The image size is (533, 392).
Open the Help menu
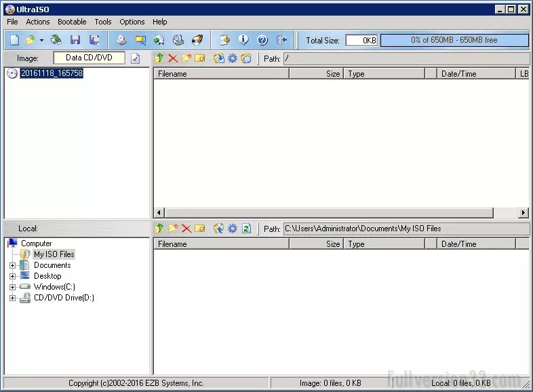point(160,22)
